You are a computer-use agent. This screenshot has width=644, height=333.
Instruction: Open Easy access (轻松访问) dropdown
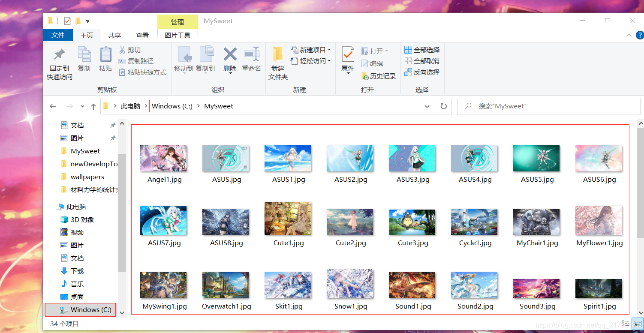coord(311,61)
